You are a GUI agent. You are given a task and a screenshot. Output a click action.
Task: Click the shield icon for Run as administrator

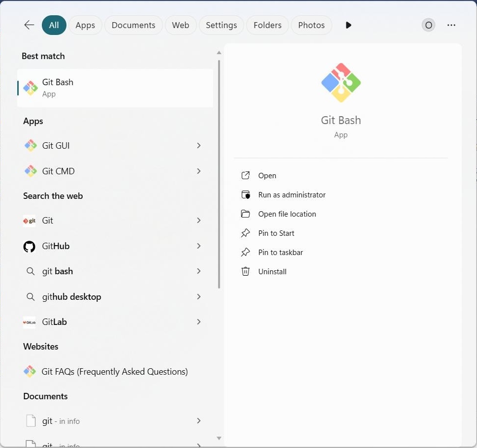click(245, 195)
